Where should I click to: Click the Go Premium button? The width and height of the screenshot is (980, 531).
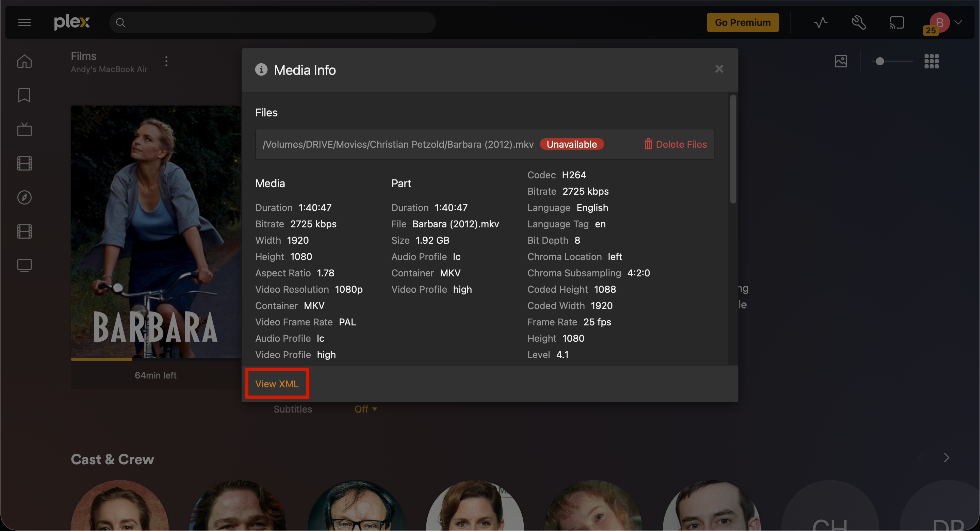[742, 22]
